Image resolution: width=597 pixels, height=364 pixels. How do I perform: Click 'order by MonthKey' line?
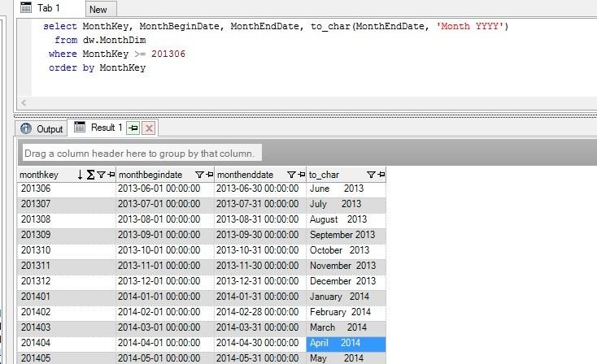(97, 67)
